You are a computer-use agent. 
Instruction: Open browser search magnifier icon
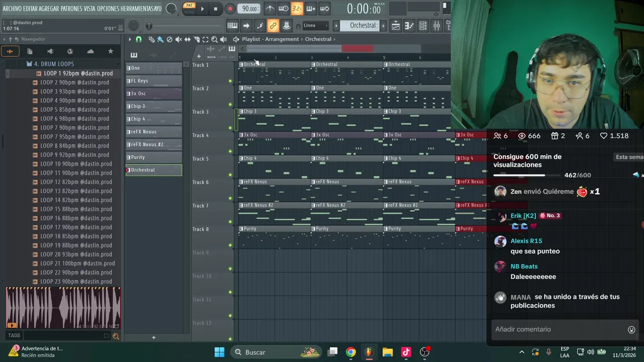click(116, 336)
